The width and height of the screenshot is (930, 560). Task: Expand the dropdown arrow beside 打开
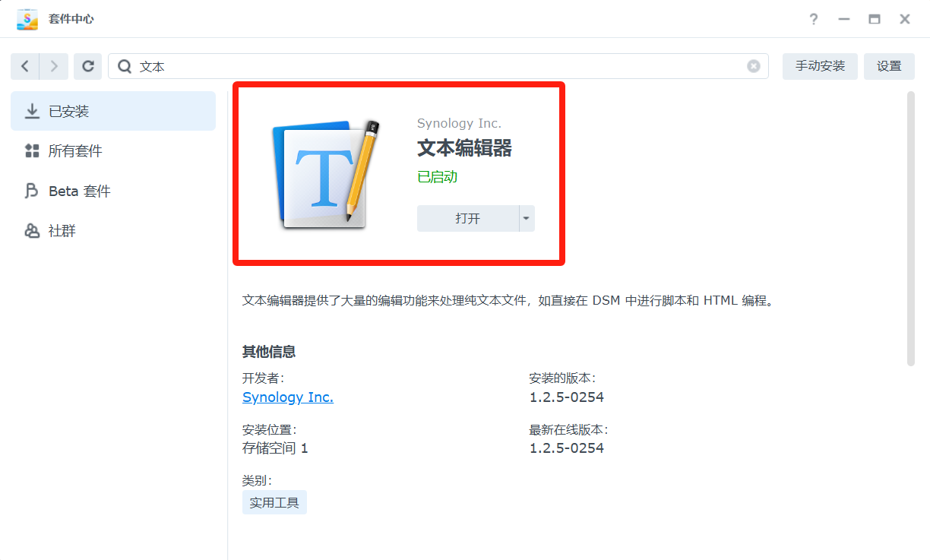click(x=527, y=219)
